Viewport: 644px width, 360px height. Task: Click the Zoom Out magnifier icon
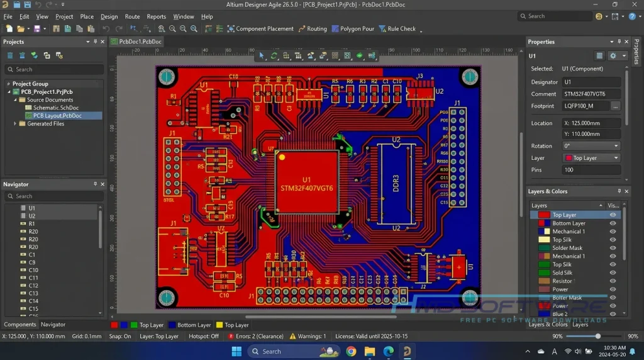point(172,29)
